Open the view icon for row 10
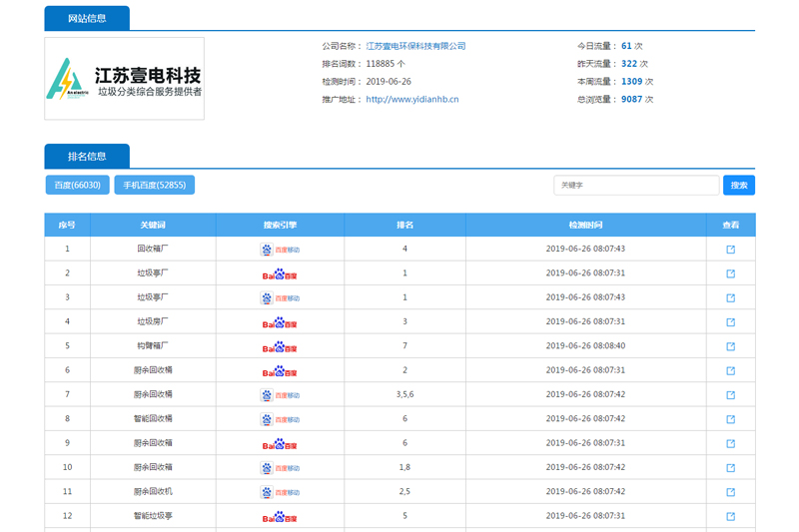 (x=730, y=467)
